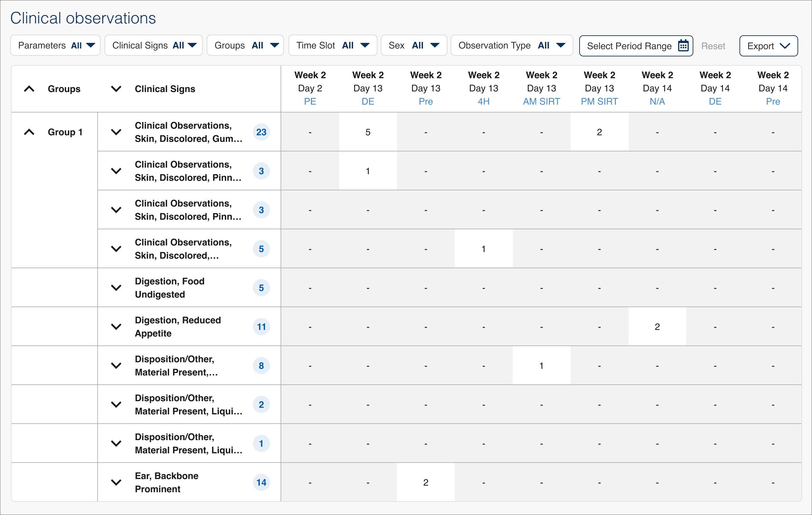Image resolution: width=812 pixels, height=515 pixels.
Task: Expand the Digestion, Reduced Appetite row chevron
Action: click(116, 327)
